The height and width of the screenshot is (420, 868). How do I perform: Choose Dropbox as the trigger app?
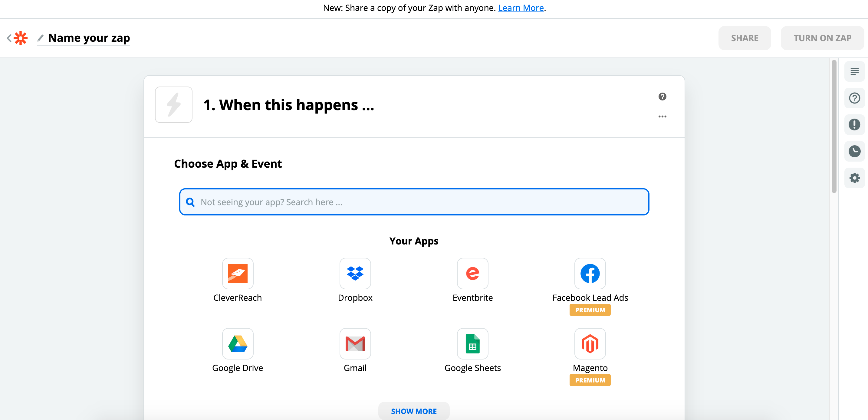[x=355, y=273]
